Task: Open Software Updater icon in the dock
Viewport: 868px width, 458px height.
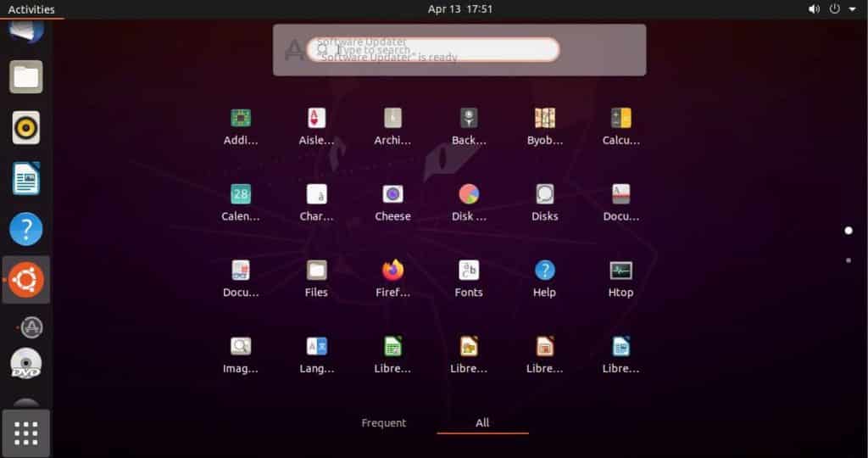Action: [x=31, y=327]
